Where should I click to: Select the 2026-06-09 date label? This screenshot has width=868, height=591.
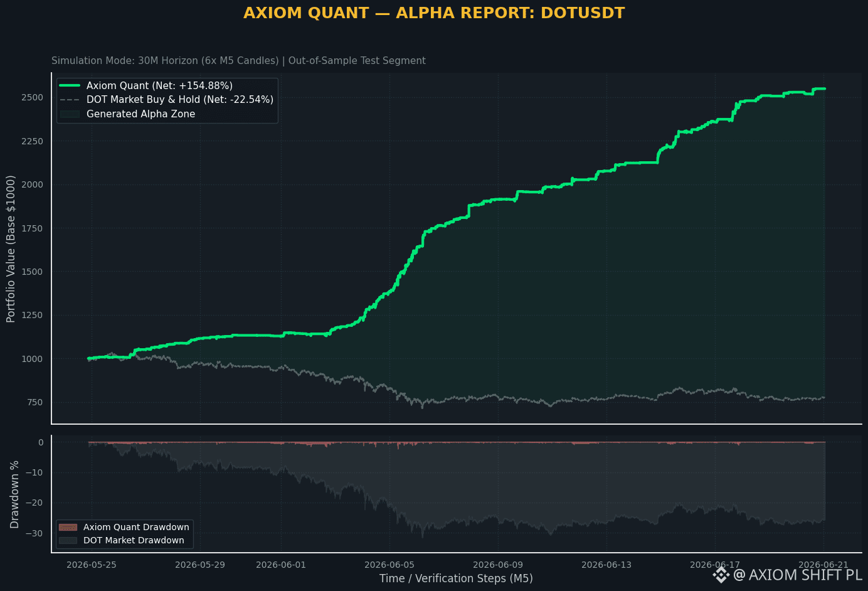click(498, 565)
